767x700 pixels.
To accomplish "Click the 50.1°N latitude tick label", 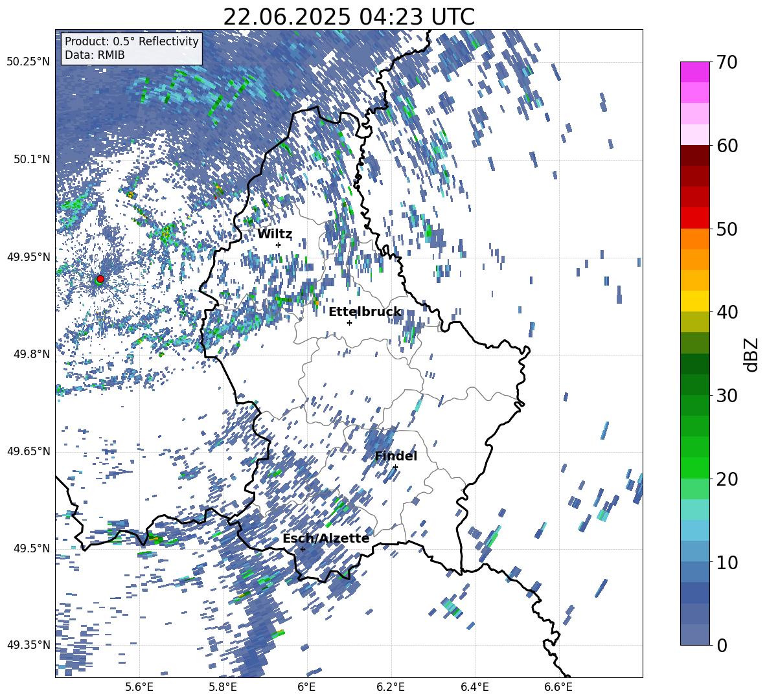I will tap(32, 159).
